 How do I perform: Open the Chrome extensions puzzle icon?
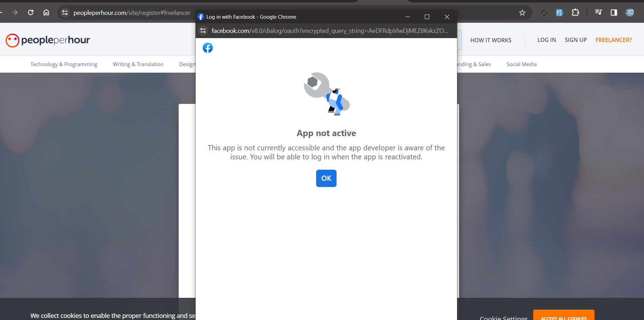(x=575, y=13)
